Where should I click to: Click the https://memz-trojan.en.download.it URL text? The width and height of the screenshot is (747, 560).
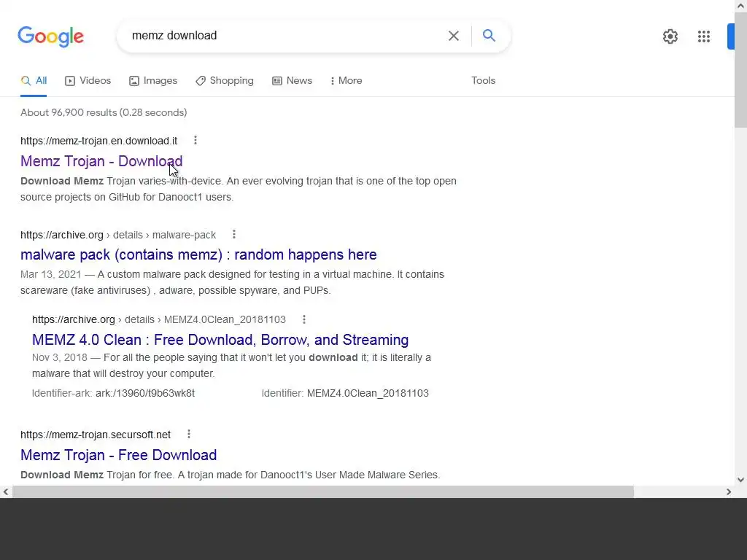(x=98, y=141)
